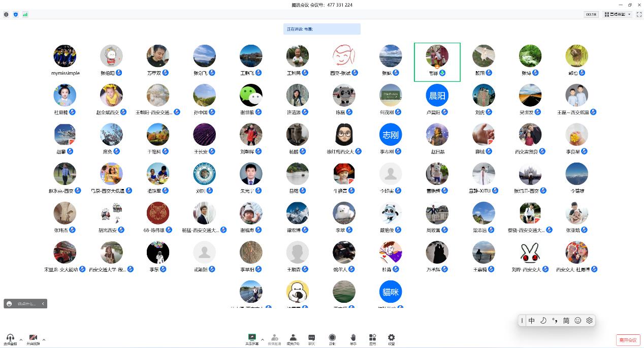Select audio (选择音频) headphone button
This screenshot has height=348, width=644.
click(10, 339)
